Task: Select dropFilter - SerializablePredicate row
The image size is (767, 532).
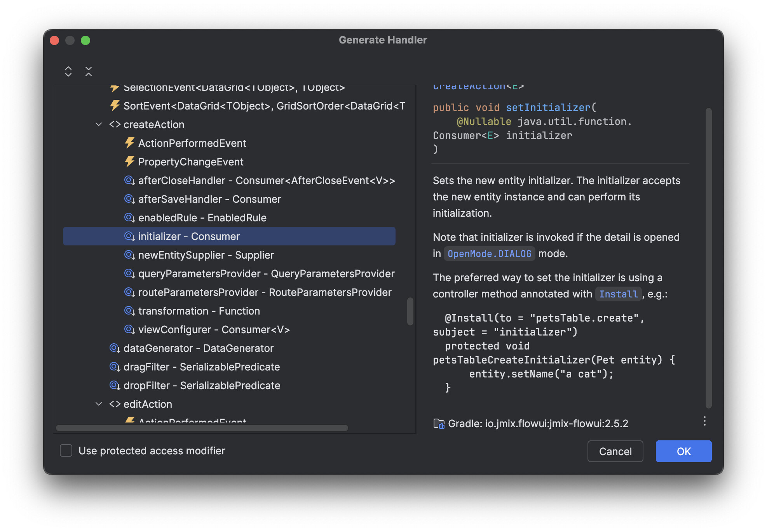Action: (x=229, y=386)
